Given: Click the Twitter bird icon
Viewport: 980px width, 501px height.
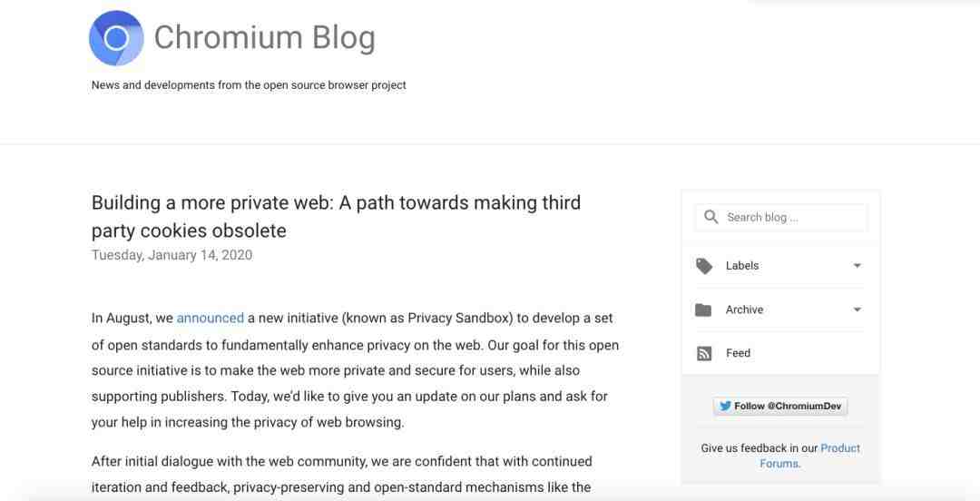Looking at the screenshot, I should coord(725,406).
